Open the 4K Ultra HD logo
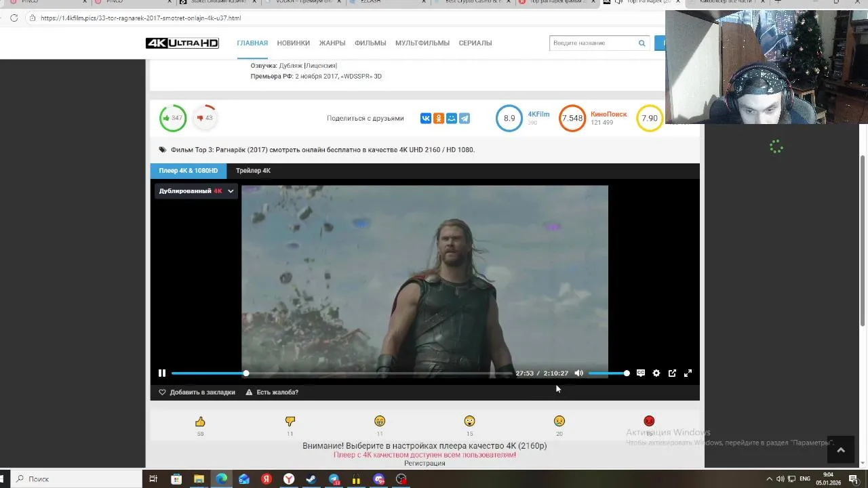Screen dimensions: 868x488 (182, 43)
